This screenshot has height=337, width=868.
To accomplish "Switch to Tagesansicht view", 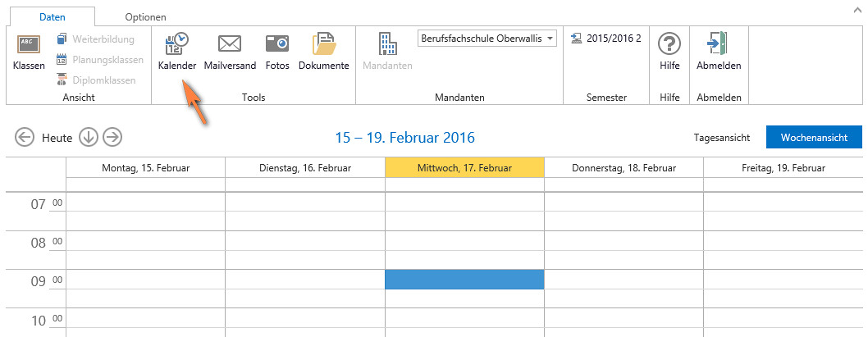I will pos(721,138).
